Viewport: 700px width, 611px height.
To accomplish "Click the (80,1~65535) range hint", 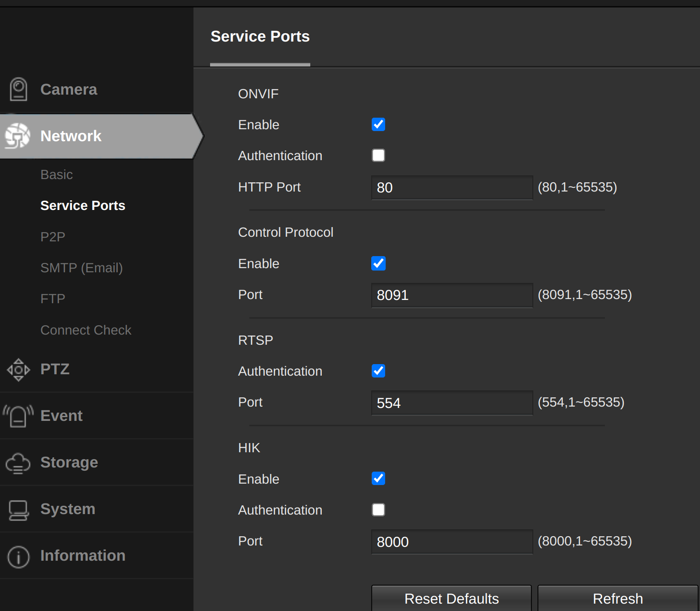I will point(577,187).
